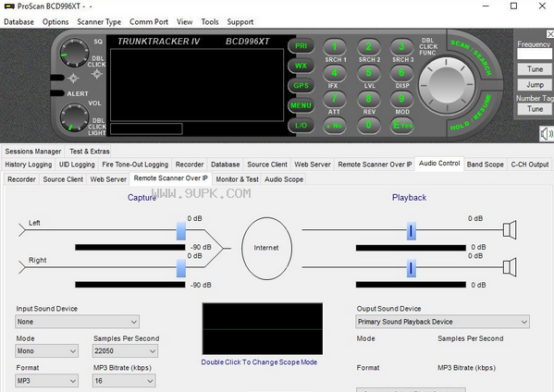The width and height of the screenshot is (554, 392).
Task: Open the Mode dropdown showing Mono
Action: (x=46, y=351)
